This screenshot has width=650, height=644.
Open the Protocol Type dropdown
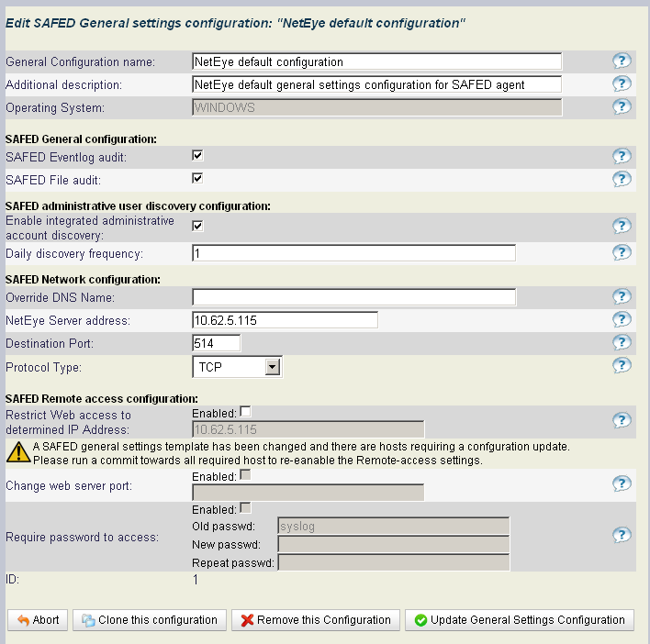(x=237, y=367)
